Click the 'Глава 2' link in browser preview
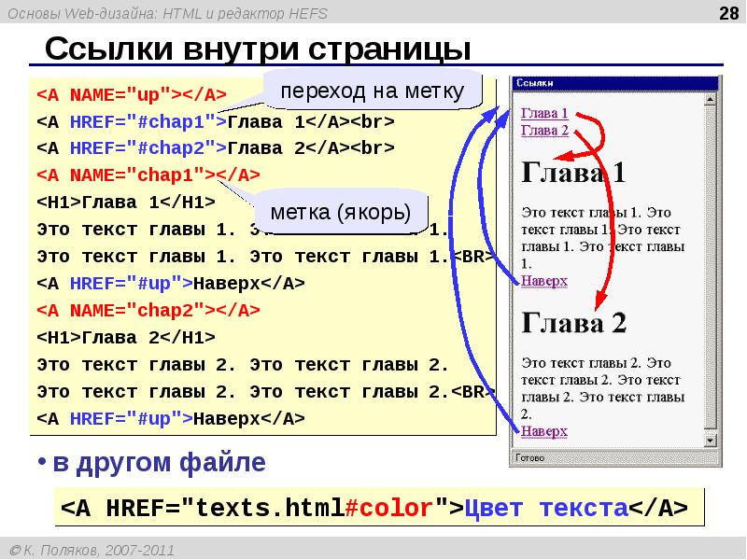 [x=543, y=130]
